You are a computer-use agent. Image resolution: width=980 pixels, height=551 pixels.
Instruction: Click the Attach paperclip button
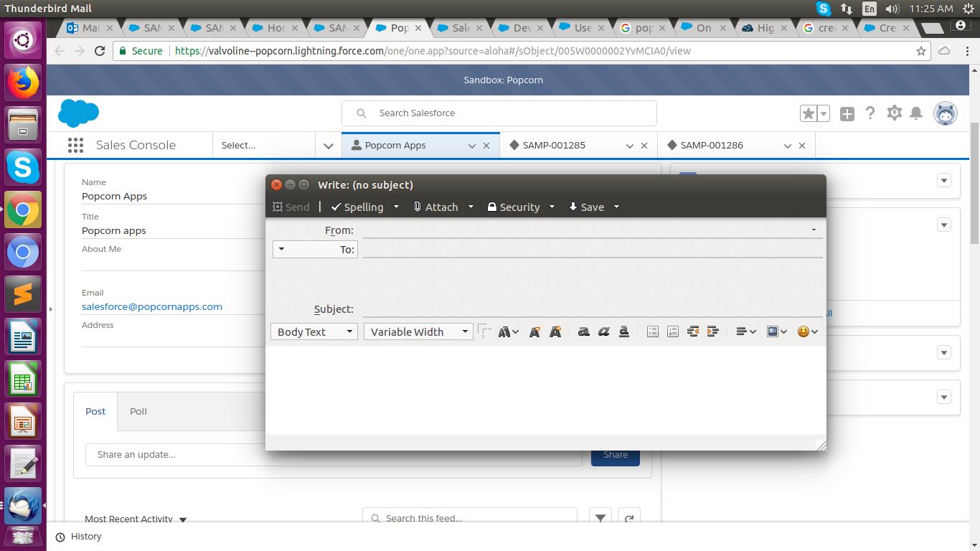pos(435,207)
